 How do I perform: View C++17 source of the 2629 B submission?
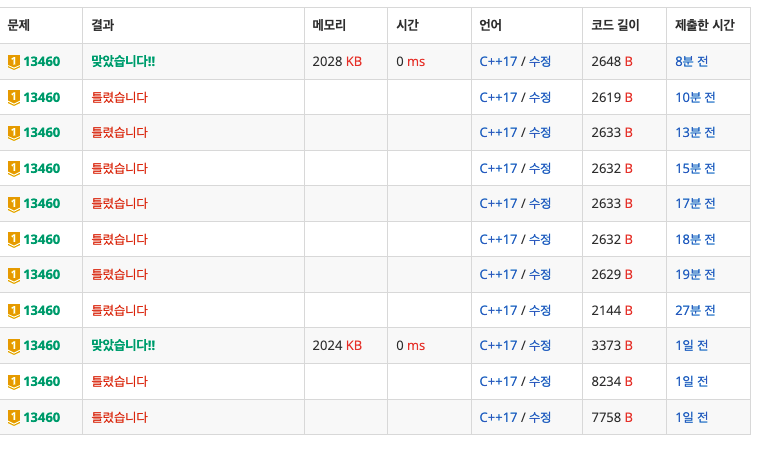[498, 275]
